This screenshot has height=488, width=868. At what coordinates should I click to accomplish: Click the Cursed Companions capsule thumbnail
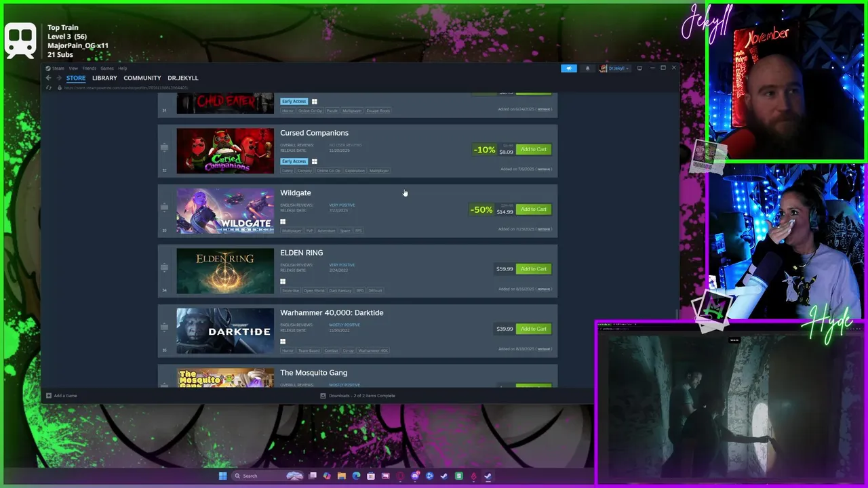(225, 151)
